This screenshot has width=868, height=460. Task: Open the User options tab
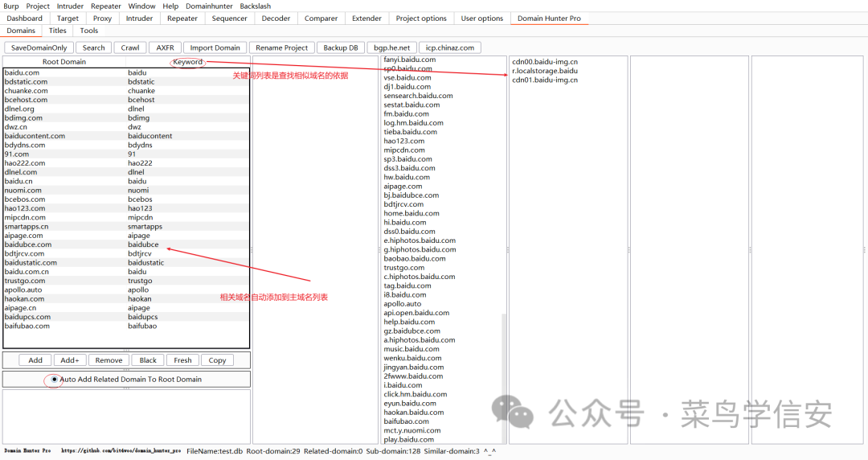pyautogui.click(x=482, y=18)
